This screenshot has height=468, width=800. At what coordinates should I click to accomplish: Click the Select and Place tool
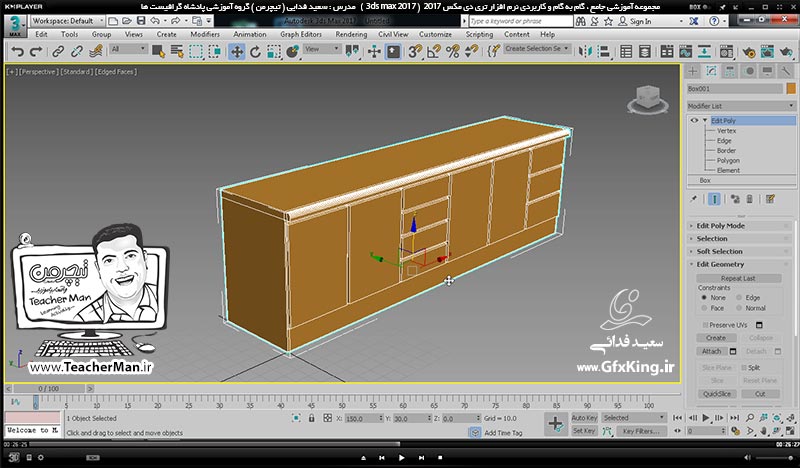click(293, 52)
